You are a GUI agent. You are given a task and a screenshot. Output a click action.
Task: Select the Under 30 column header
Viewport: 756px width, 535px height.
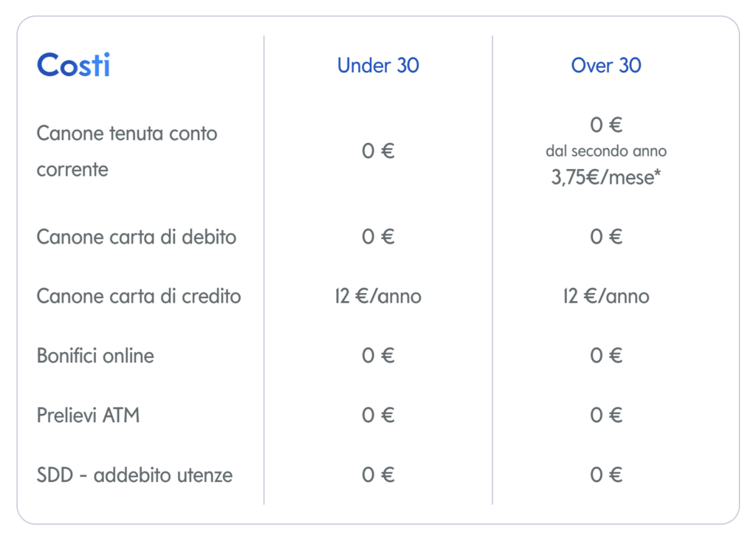point(378,66)
